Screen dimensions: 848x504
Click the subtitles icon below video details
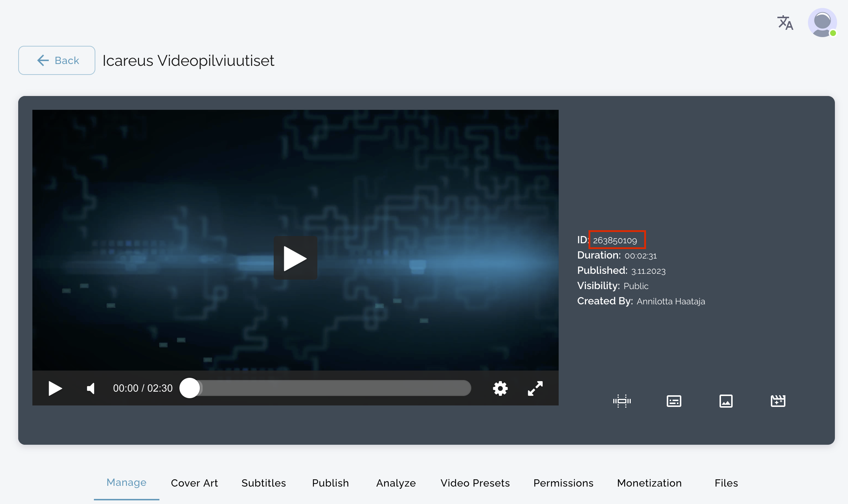[674, 401]
